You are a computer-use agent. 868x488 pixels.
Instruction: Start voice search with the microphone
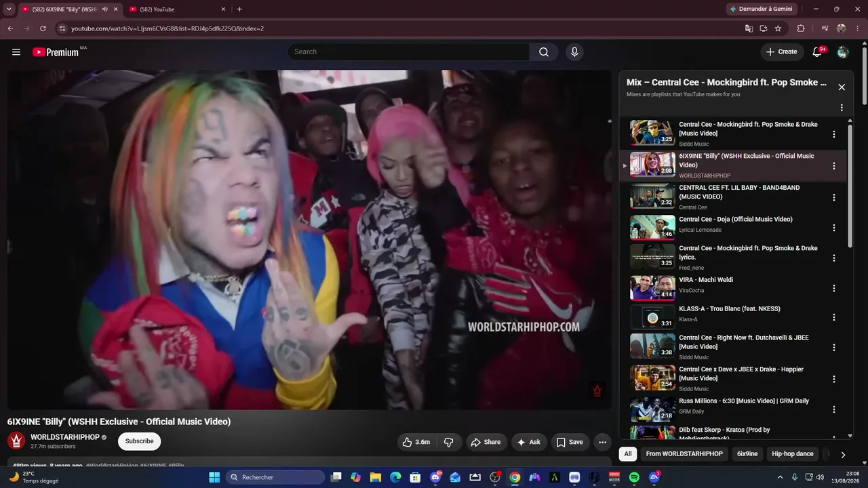click(x=574, y=52)
